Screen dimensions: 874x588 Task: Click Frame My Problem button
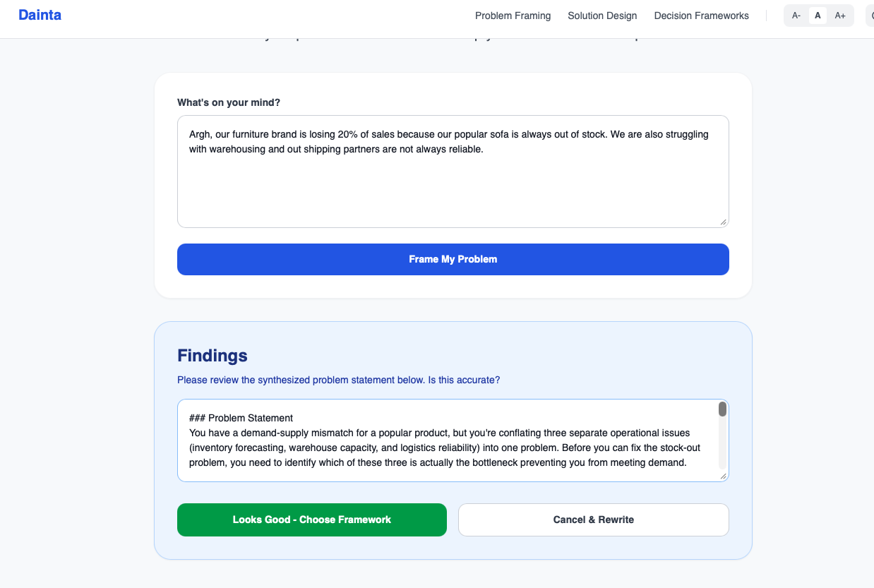(x=453, y=259)
